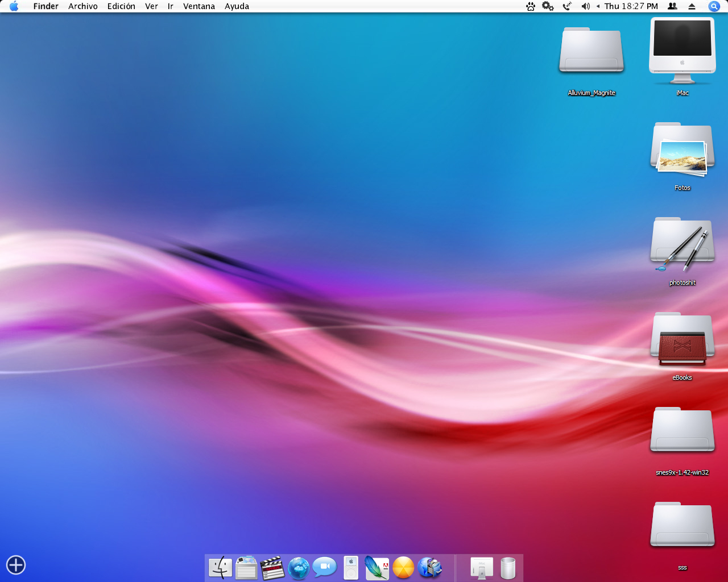Select the snes9x-1.42-win32 folder

tap(682, 430)
